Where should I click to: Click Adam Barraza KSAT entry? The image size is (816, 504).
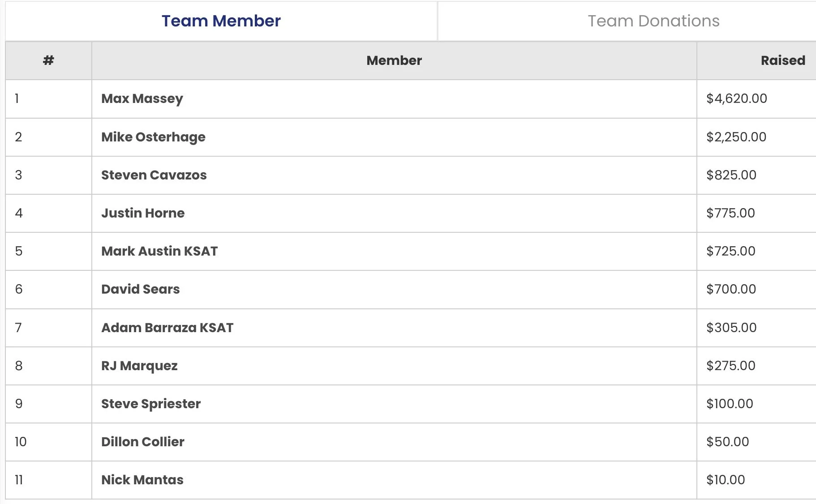click(x=167, y=328)
